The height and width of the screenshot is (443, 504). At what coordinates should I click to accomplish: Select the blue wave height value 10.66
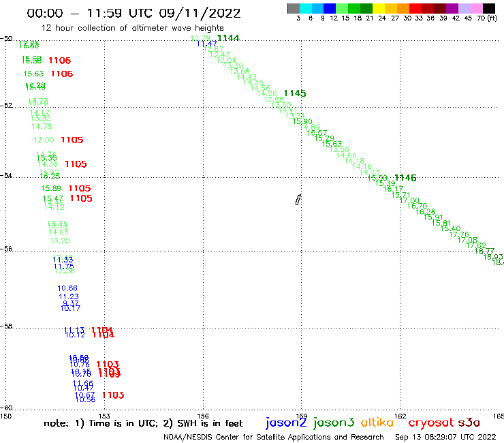coord(67,288)
